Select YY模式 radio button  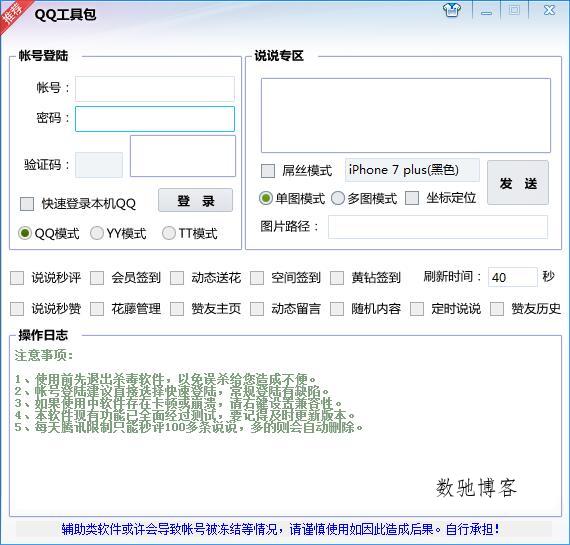point(97,233)
